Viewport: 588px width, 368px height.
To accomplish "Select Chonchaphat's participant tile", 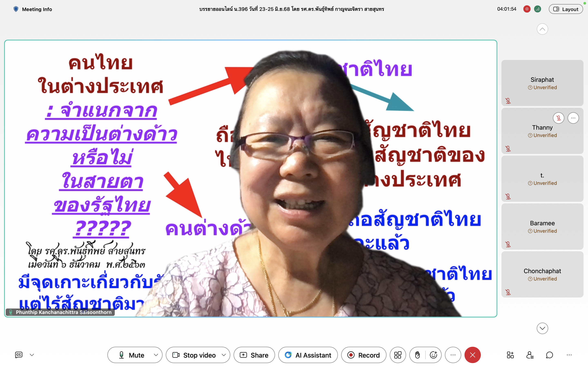I will point(542,274).
